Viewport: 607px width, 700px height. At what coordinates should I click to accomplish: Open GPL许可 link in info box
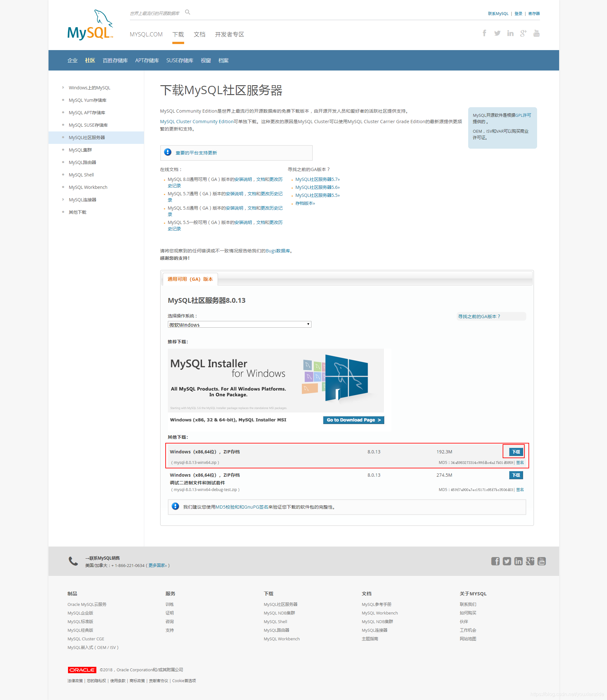(x=523, y=115)
